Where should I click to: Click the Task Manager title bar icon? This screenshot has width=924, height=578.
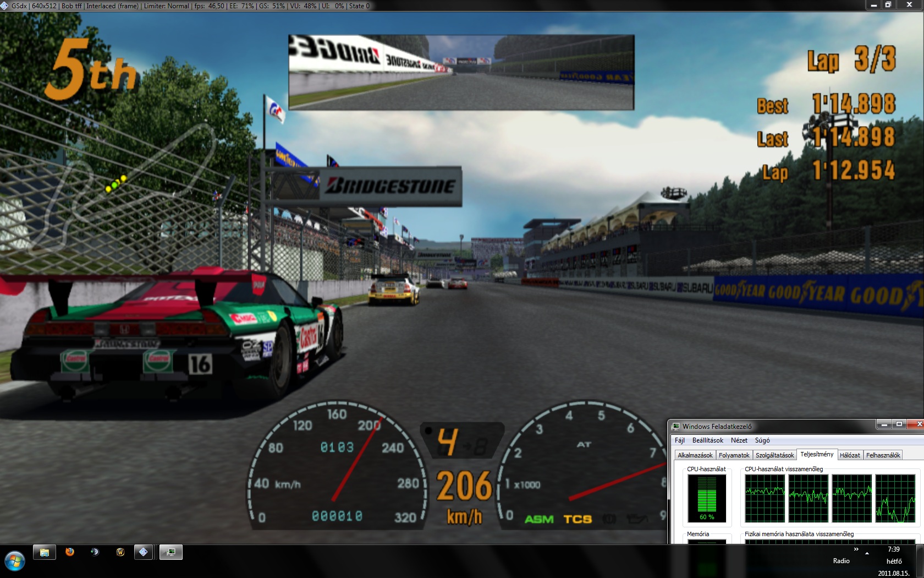coord(676,426)
